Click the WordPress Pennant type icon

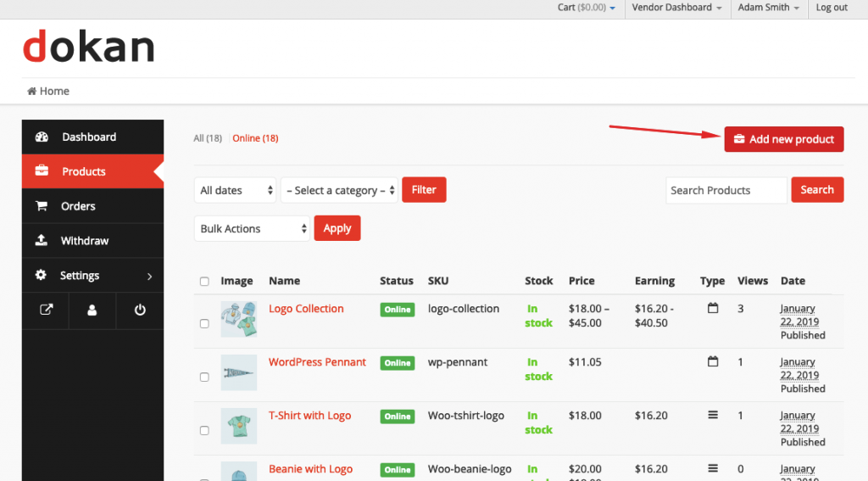tap(713, 362)
